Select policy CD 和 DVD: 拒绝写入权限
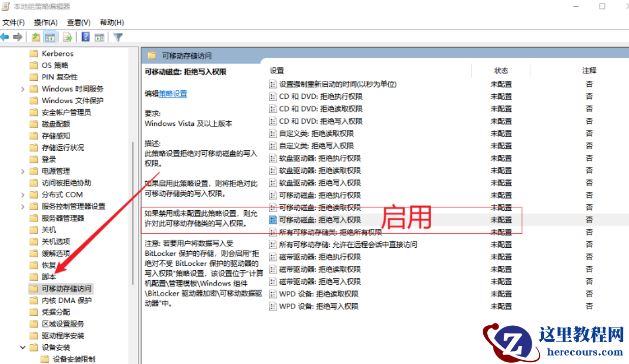Viewport: 629px width, 364px height. pos(321,121)
